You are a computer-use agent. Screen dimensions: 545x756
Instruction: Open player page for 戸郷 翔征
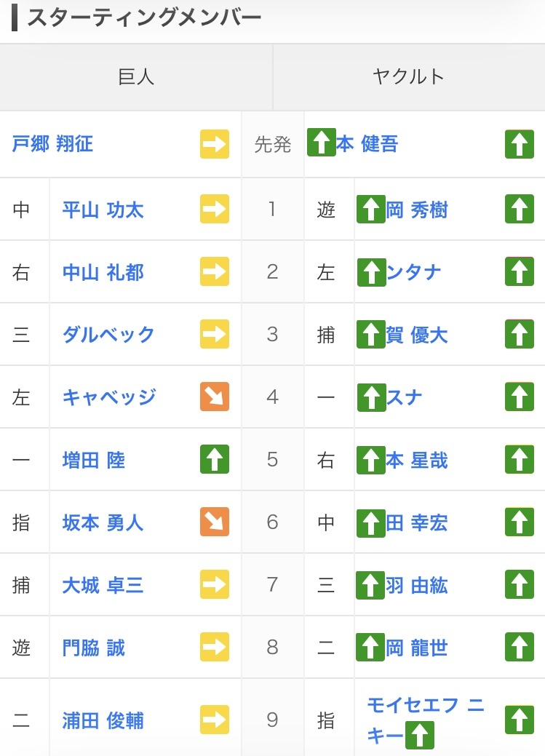52,144
